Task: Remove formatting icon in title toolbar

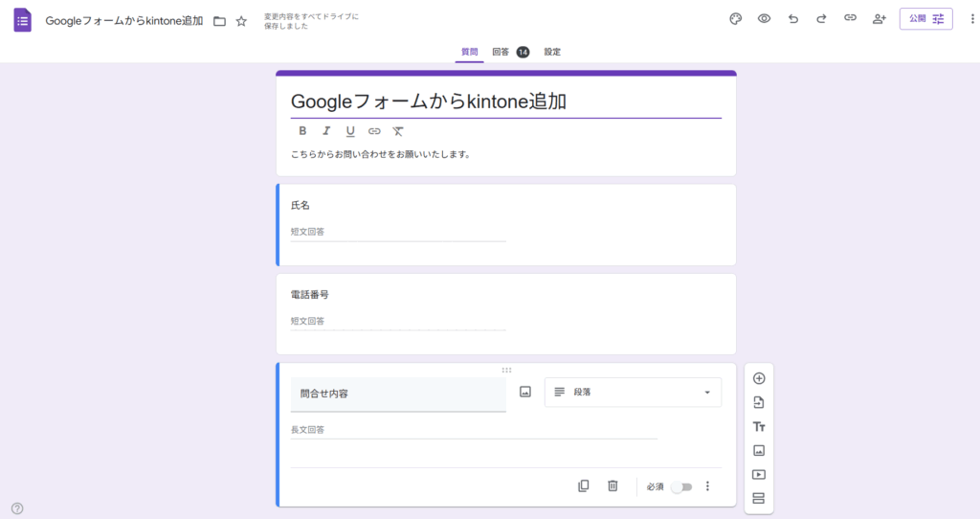Action: [397, 130]
